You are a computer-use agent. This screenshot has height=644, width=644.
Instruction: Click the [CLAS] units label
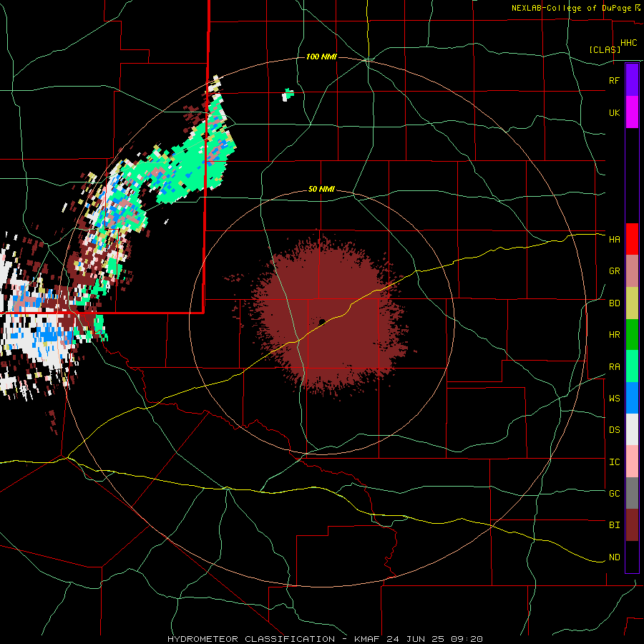[x=605, y=49]
